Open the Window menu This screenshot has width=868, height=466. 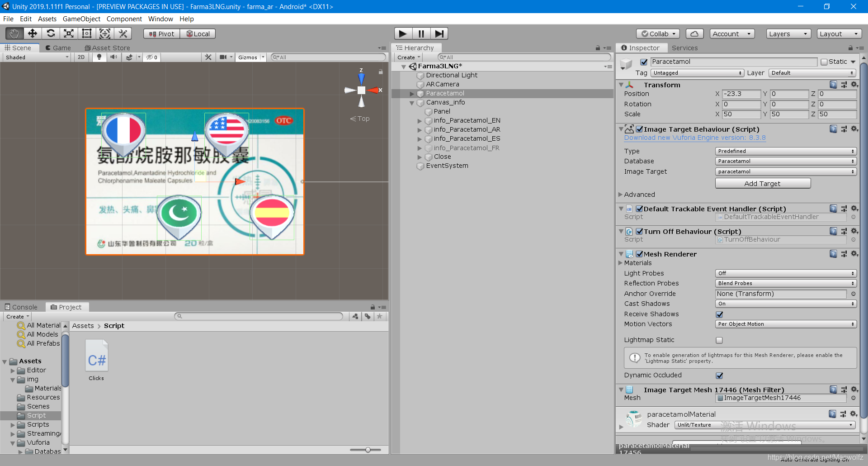coord(160,19)
